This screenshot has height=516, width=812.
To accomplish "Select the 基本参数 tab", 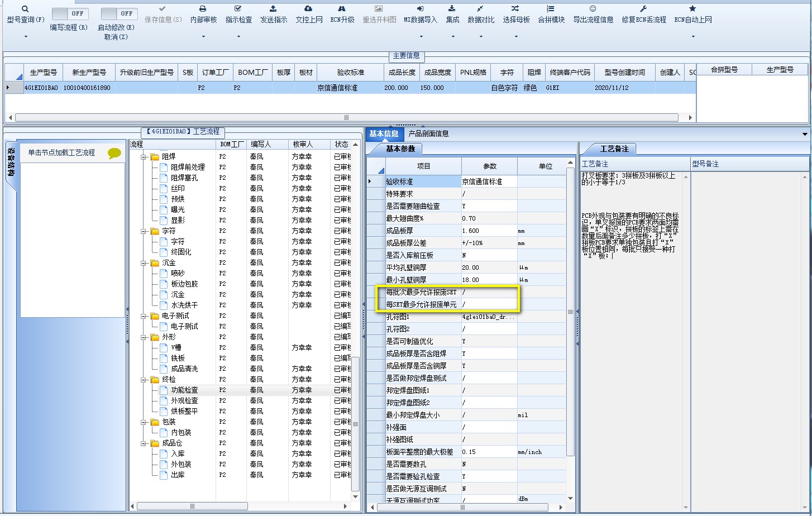I will (x=400, y=149).
